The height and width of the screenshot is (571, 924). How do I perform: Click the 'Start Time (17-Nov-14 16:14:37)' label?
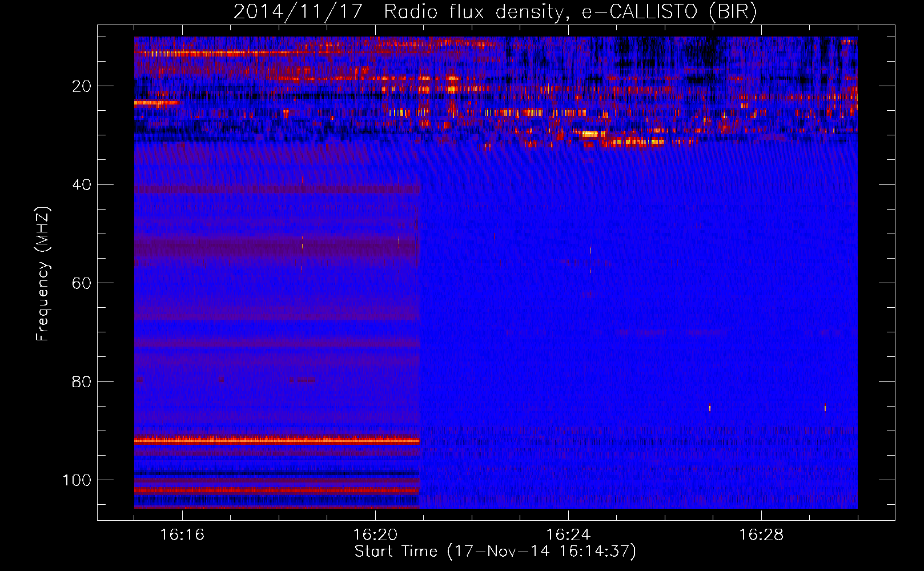tap(495, 552)
